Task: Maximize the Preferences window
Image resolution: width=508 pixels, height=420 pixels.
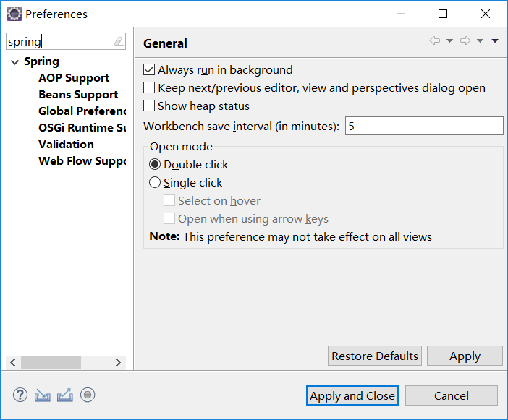Action: (443, 14)
